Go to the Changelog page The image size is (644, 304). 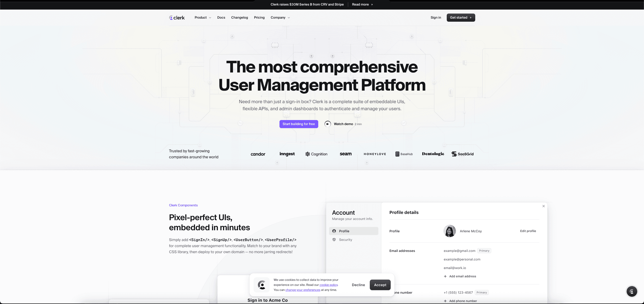pyautogui.click(x=239, y=18)
